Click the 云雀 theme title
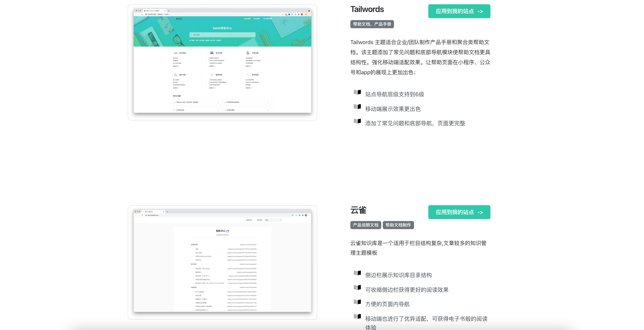This screenshot has height=330, width=644. click(x=358, y=210)
